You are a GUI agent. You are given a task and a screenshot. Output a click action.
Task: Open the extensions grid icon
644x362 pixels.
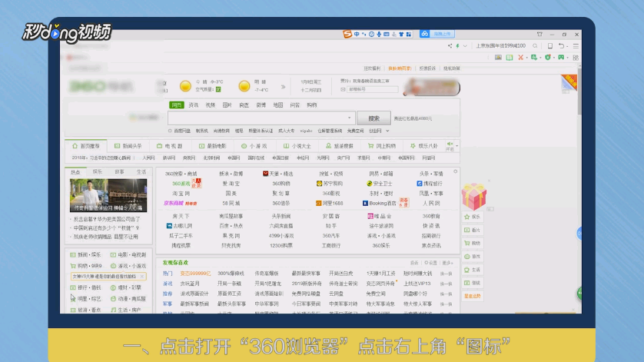576,58
